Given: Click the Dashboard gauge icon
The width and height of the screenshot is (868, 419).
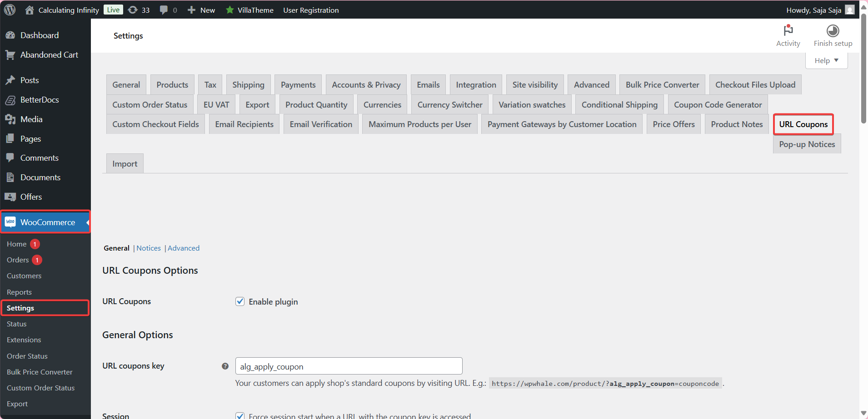Looking at the screenshot, I should (x=10, y=35).
